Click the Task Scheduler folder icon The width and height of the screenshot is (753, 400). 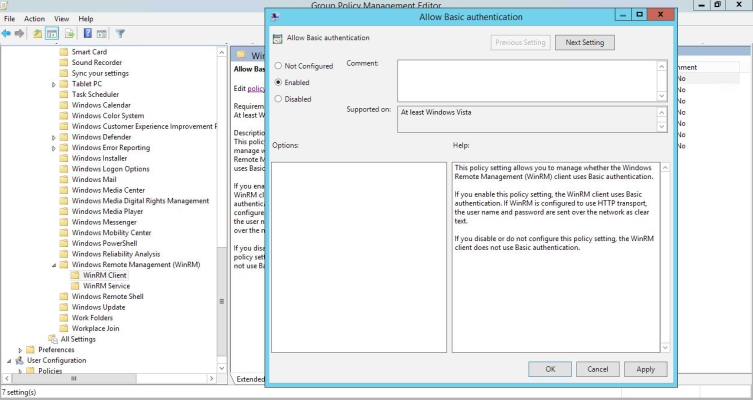(x=63, y=94)
